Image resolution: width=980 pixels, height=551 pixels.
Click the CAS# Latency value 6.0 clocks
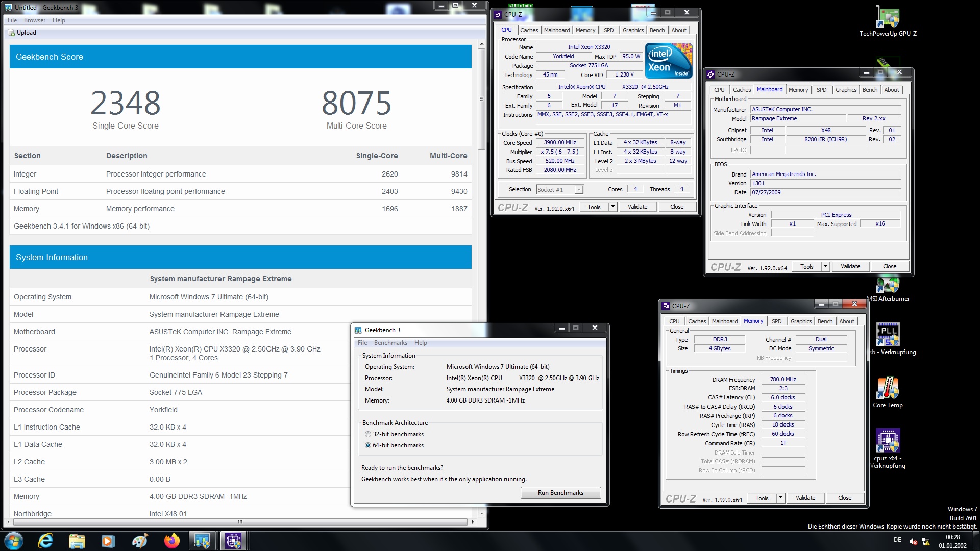click(783, 397)
